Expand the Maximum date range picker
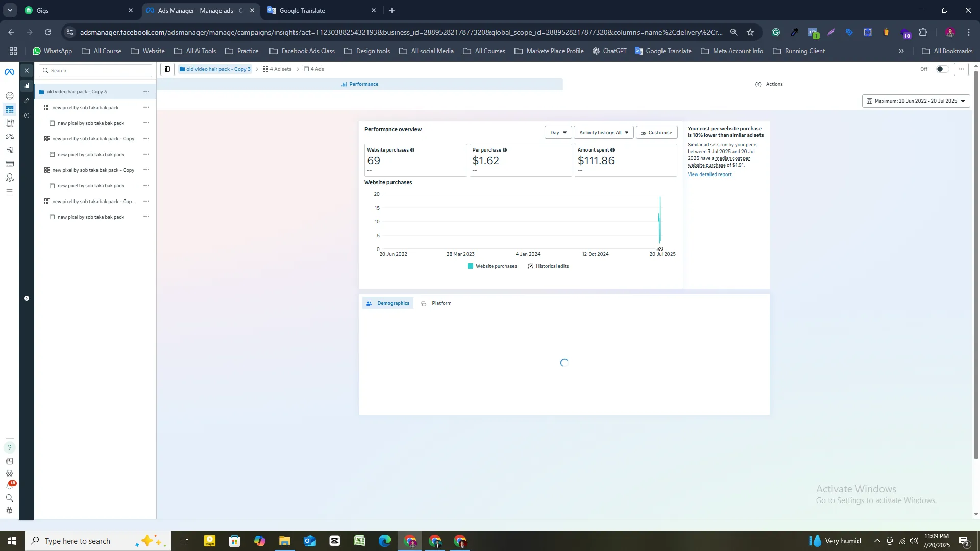Image resolution: width=980 pixels, height=551 pixels. pos(916,101)
